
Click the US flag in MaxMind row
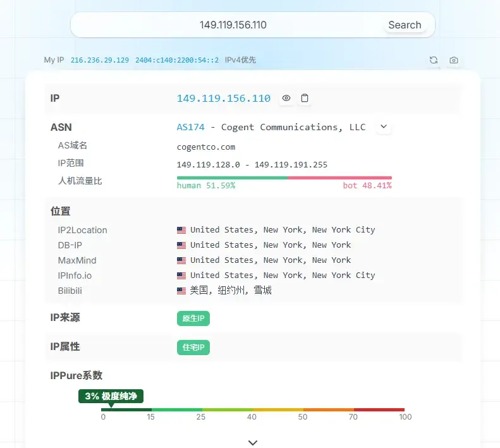tap(181, 260)
